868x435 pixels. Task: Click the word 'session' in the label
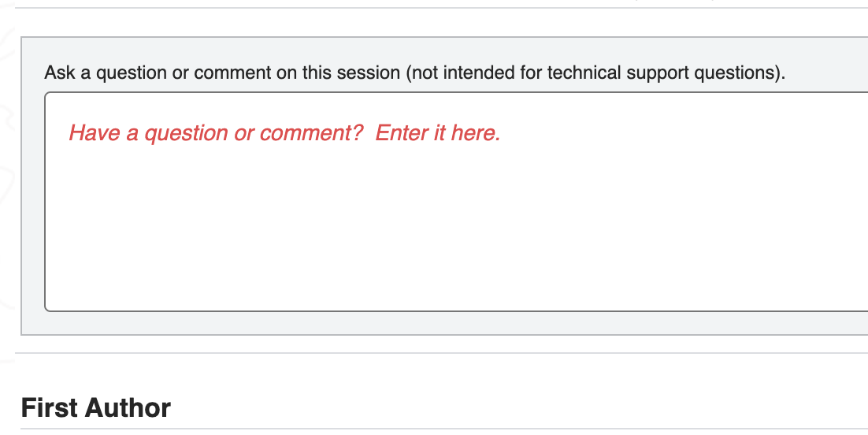[372, 73]
